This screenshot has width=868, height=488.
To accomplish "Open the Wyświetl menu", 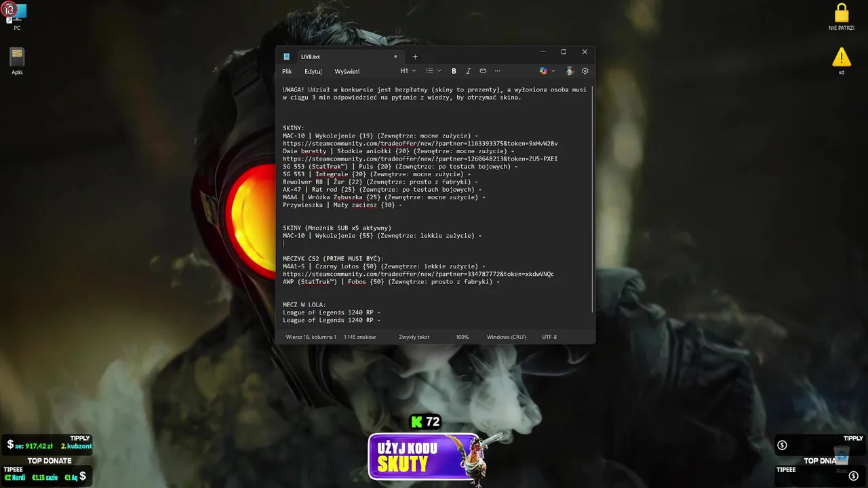I will point(347,71).
